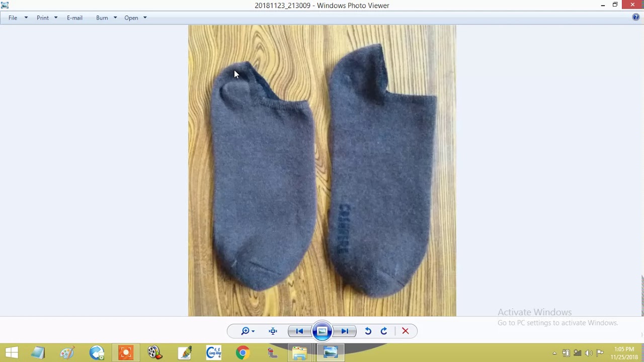Expand the Print dropdown arrow
Image resolution: width=644 pixels, height=362 pixels.
coord(56,18)
